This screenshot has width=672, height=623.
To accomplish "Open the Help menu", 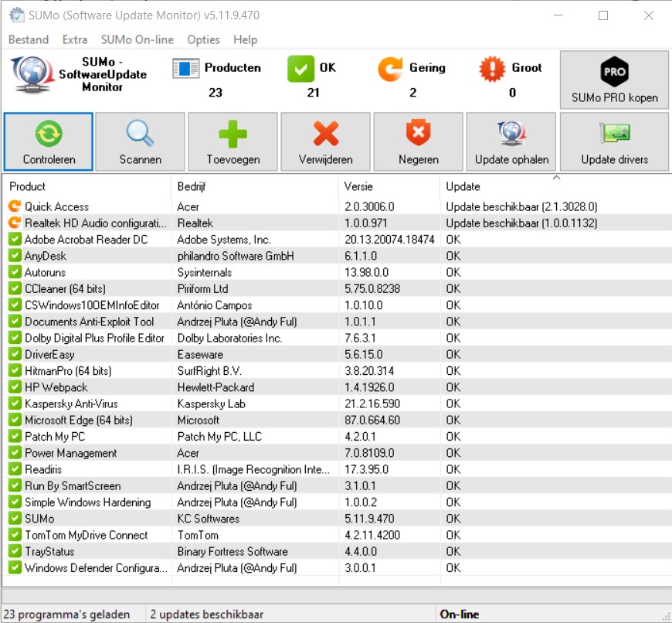I will click(245, 39).
